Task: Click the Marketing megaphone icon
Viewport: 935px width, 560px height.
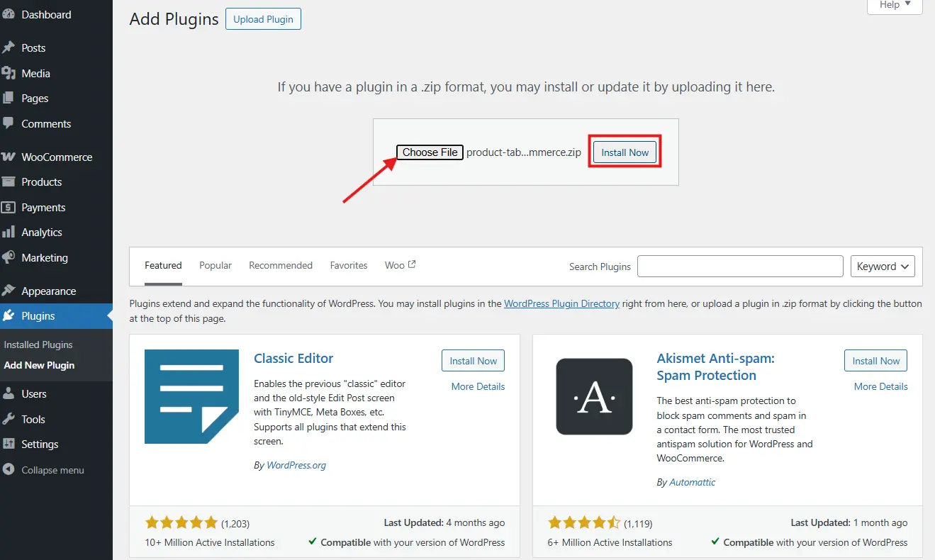Action: pos(9,257)
